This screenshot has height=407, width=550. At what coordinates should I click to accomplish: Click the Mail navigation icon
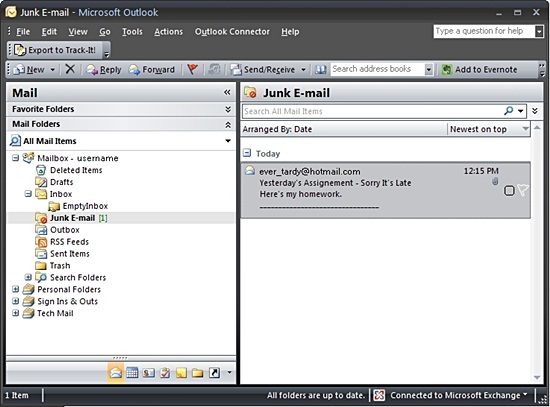[116, 373]
